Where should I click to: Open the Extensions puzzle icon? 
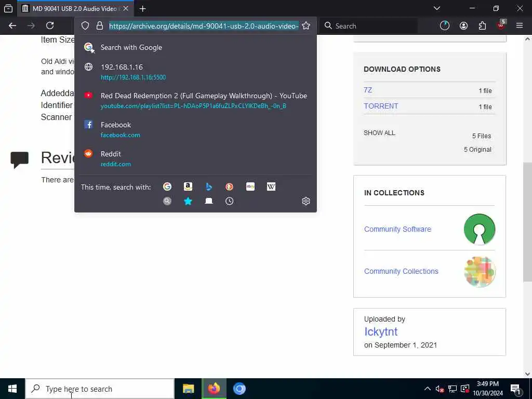coord(482,26)
